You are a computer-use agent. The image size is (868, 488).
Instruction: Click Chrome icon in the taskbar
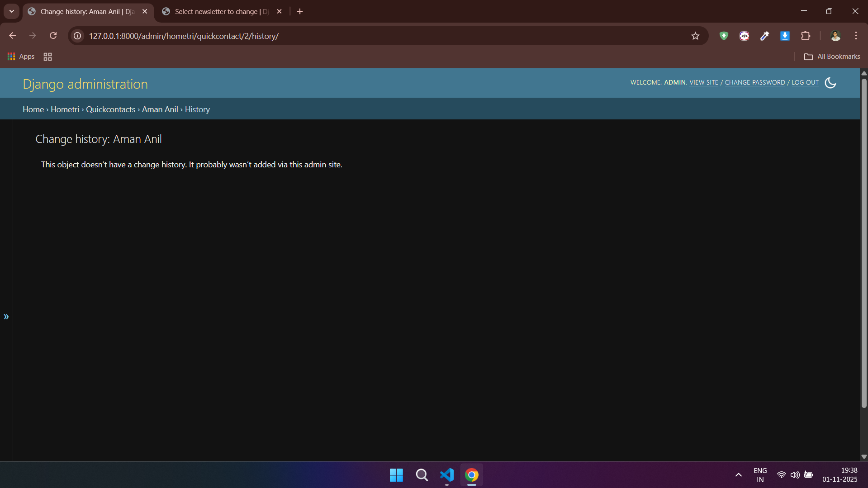pyautogui.click(x=472, y=475)
